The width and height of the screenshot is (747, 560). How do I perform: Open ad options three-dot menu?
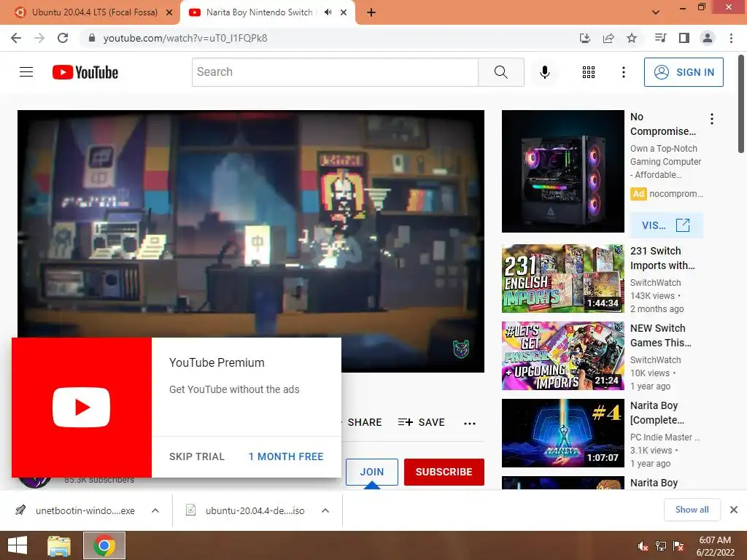pos(712,119)
